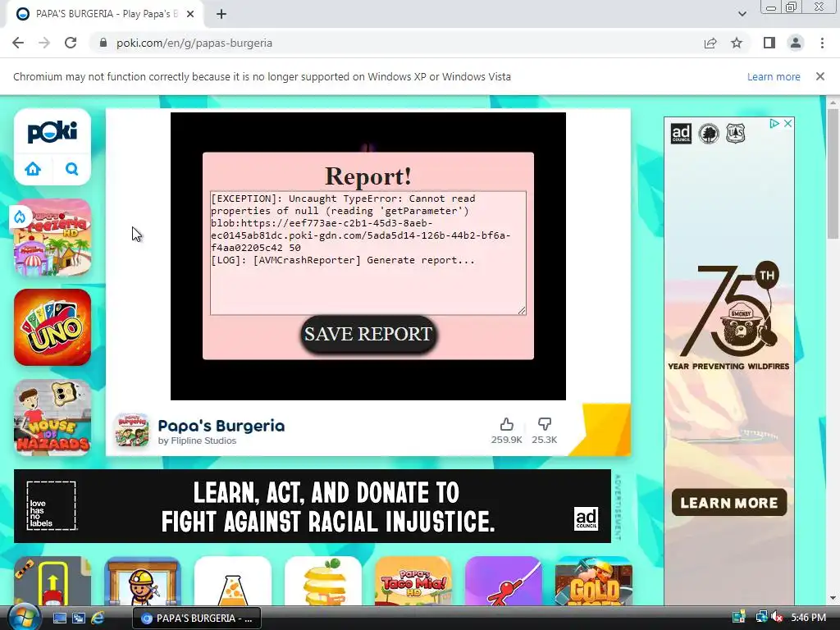
Task: Open the Windows Start orb
Action: pyautogui.click(x=24, y=618)
